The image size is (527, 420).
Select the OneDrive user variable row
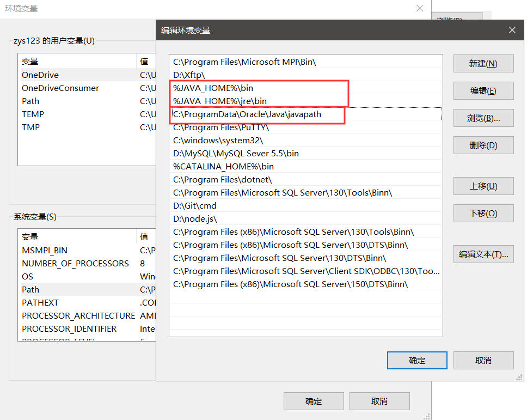pos(87,75)
